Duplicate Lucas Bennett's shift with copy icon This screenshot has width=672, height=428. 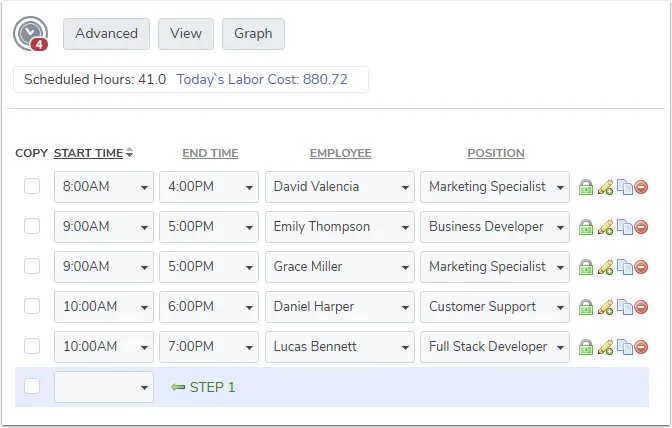tap(625, 347)
